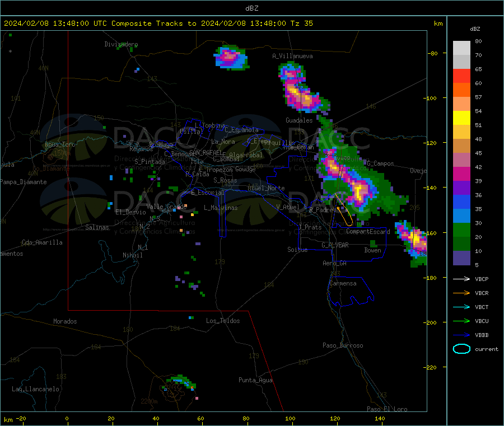Click the 'Valle_Grande' place label
Image resolution: width=504 pixels, height=426 pixels.
pos(167,207)
